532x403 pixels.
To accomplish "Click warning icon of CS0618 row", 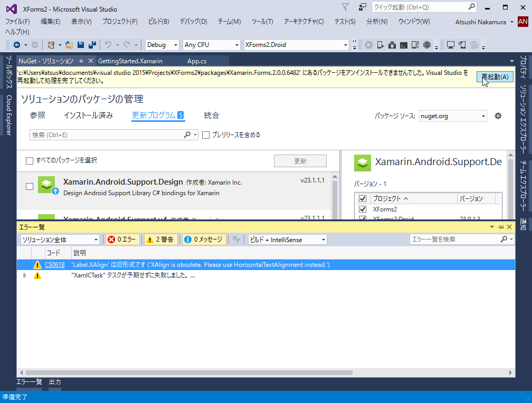I will (37, 265).
